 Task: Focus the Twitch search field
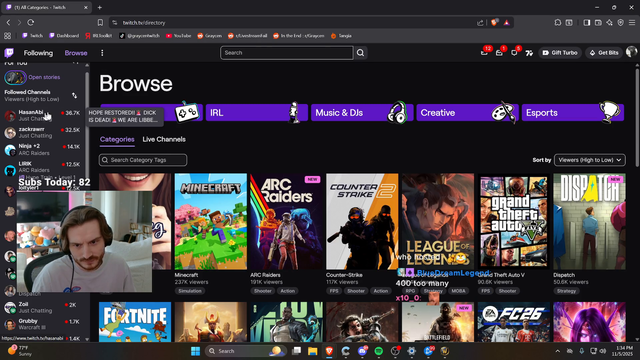coord(287,53)
